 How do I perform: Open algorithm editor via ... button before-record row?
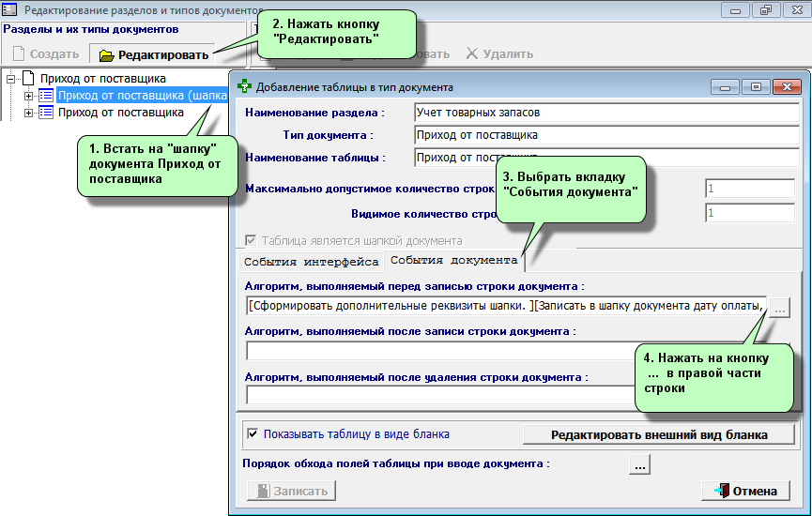tap(781, 307)
